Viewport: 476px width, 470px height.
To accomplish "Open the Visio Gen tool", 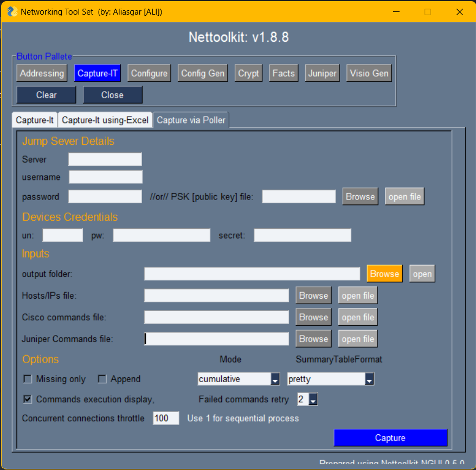I will pos(369,73).
